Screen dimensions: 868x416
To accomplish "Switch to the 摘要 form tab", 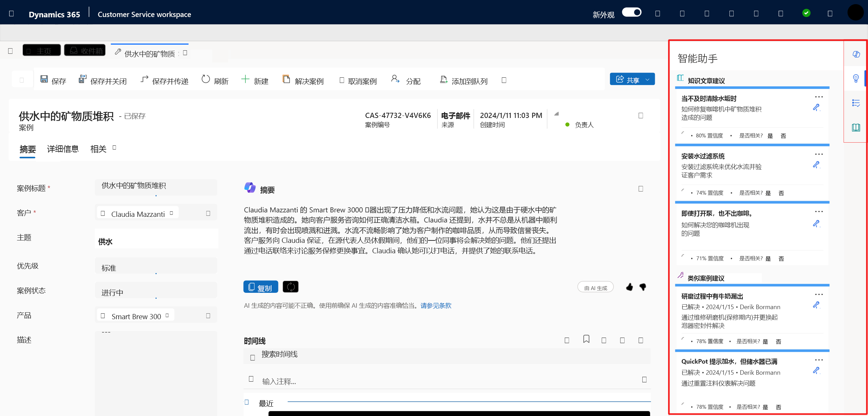I will pos(28,149).
